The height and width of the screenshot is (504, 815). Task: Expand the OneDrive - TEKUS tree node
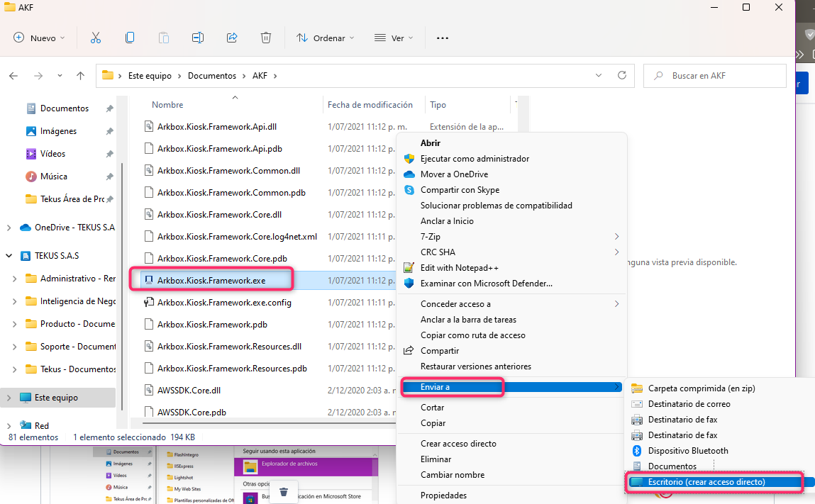coord(9,228)
